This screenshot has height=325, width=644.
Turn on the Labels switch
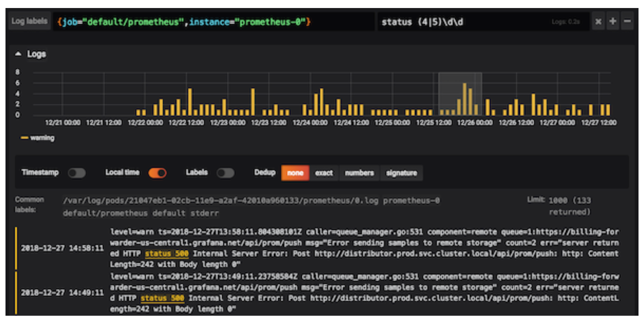[225, 173]
